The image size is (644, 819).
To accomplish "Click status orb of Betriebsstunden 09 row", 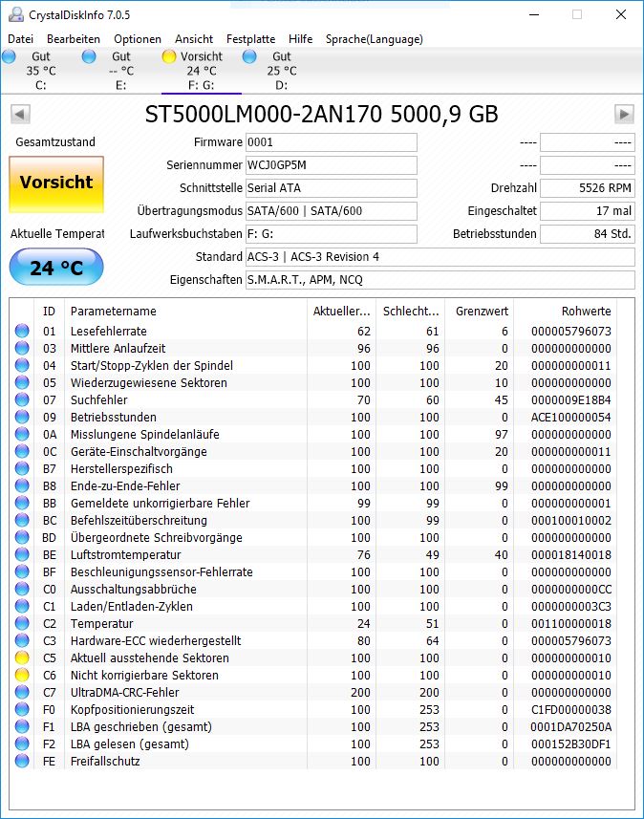I will (22, 418).
